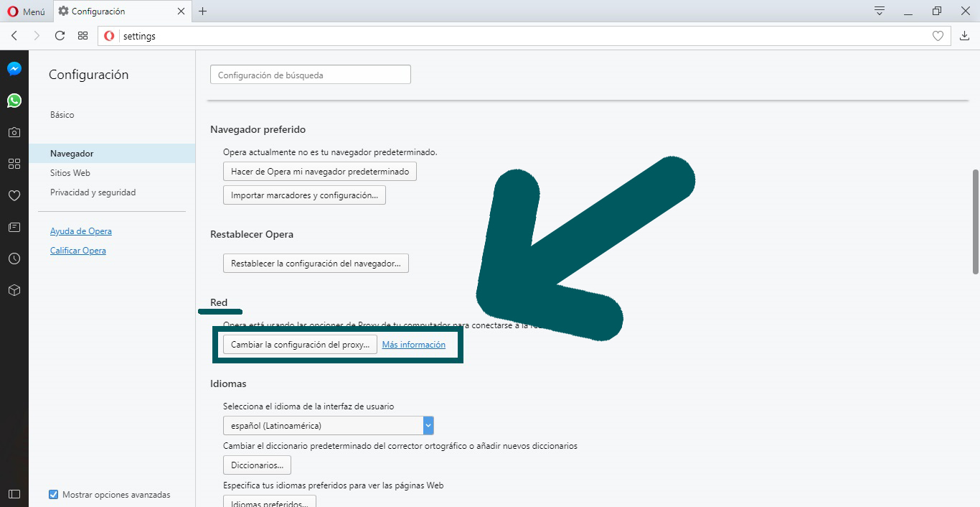Open Calificar Opera link
Image resolution: width=980 pixels, height=507 pixels.
coord(78,251)
